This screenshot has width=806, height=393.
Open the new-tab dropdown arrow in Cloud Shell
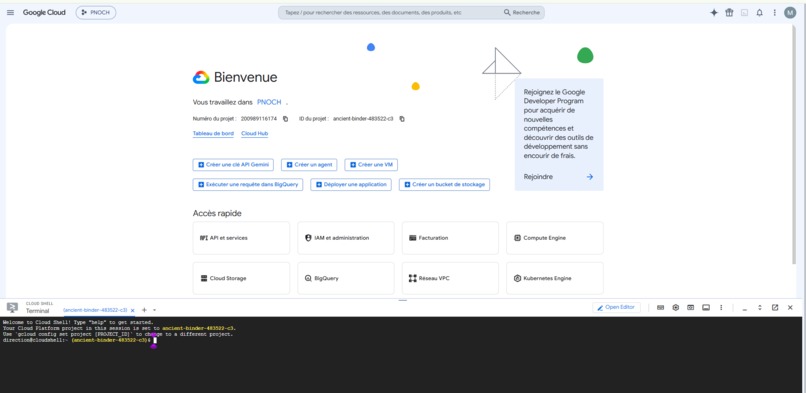(154, 310)
